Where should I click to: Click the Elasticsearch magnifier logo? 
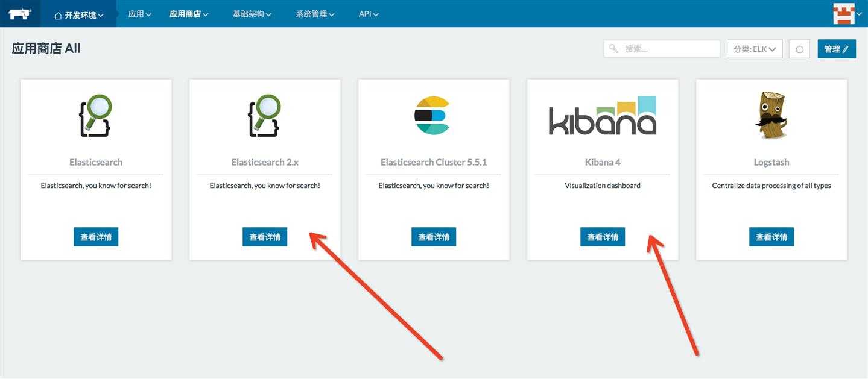(96, 116)
